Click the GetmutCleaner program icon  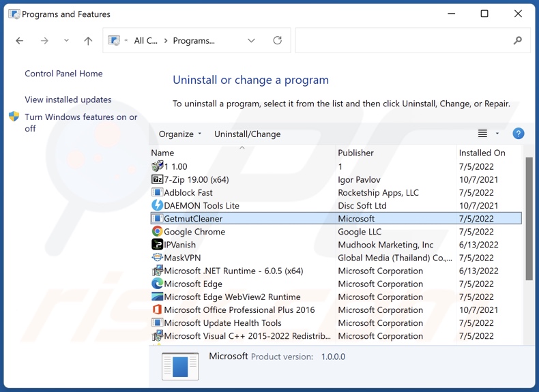[x=157, y=219]
